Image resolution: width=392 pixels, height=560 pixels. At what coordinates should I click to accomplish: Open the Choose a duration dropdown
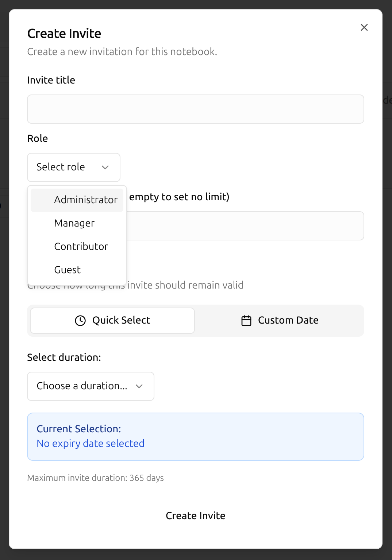tap(91, 386)
